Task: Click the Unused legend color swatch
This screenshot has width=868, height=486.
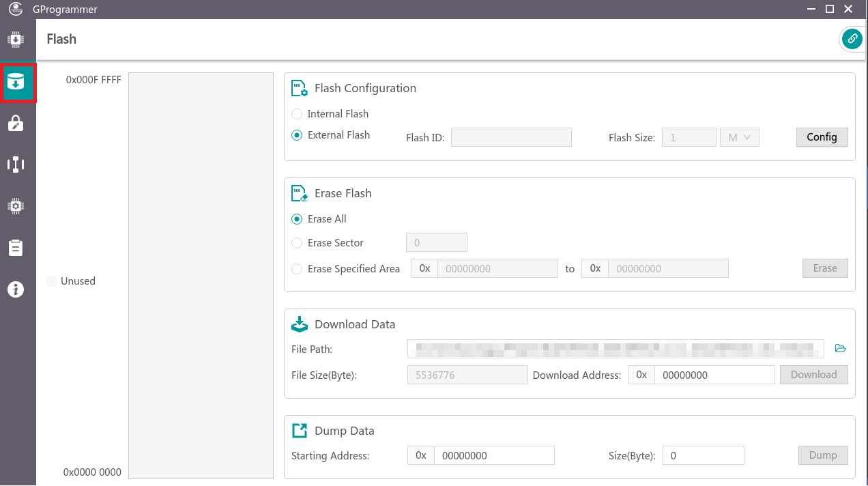Action: [x=52, y=281]
